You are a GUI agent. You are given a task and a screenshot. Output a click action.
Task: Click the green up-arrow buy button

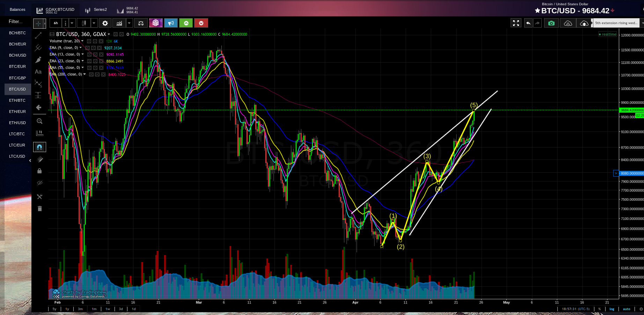(186, 23)
